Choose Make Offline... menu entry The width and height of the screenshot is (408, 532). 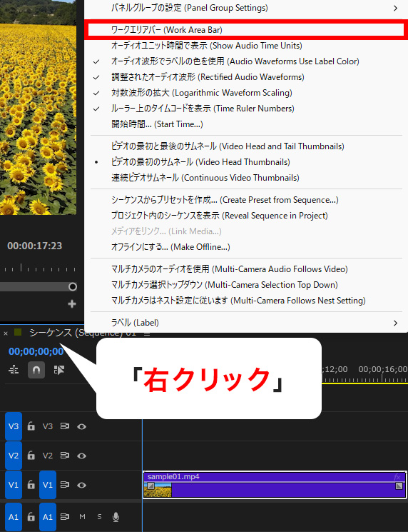click(x=246, y=247)
